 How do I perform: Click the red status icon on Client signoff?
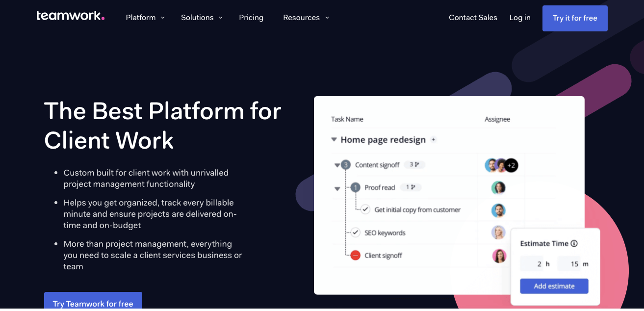(356, 255)
